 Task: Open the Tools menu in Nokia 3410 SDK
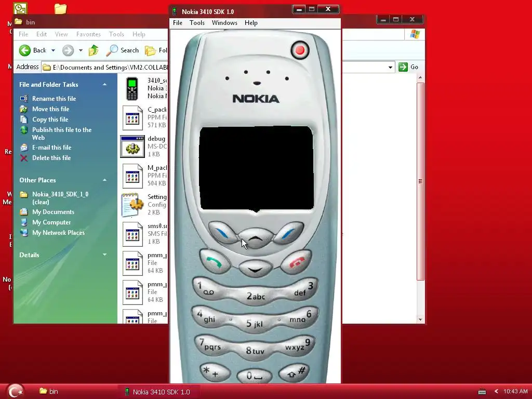coord(197,23)
